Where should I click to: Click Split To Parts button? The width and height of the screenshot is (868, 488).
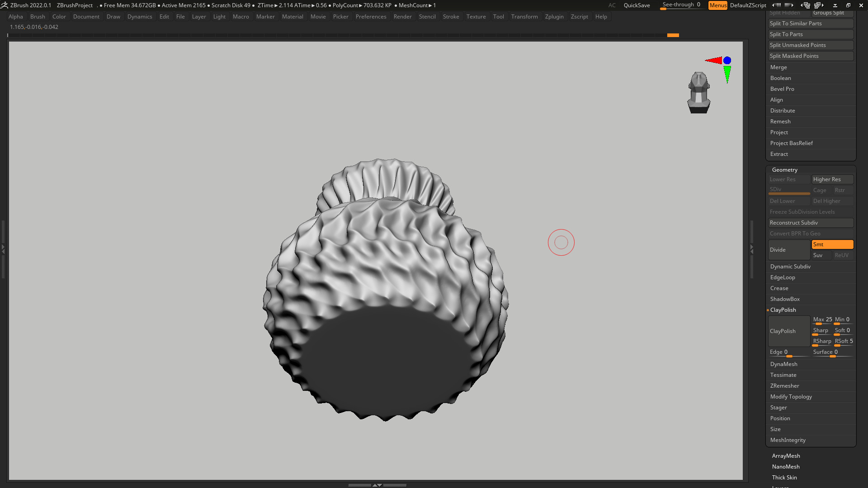(x=811, y=34)
